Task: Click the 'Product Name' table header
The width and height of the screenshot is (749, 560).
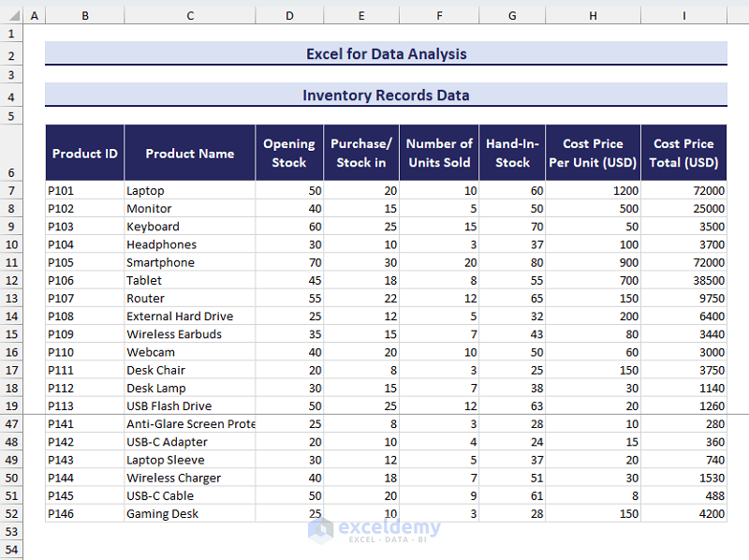Action: click(x=189, y=153)
